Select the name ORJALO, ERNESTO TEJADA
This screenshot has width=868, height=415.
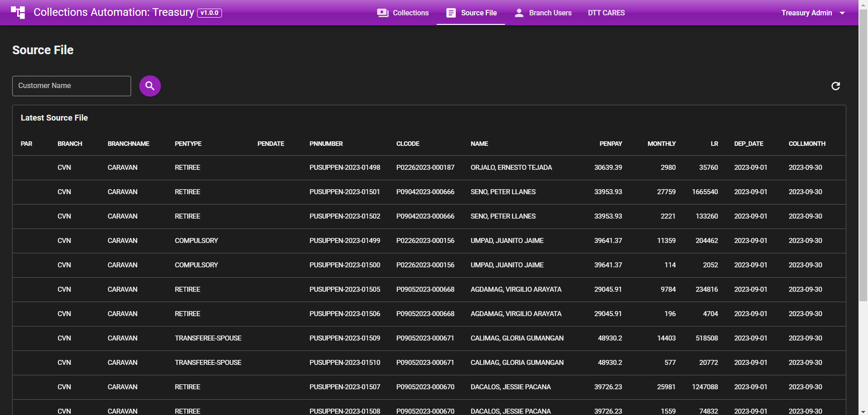511,168
